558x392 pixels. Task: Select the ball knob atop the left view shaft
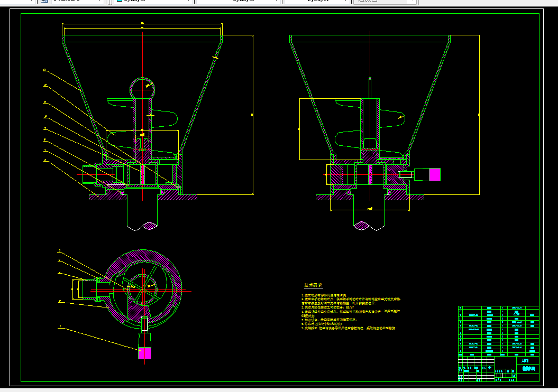[142, 88]
